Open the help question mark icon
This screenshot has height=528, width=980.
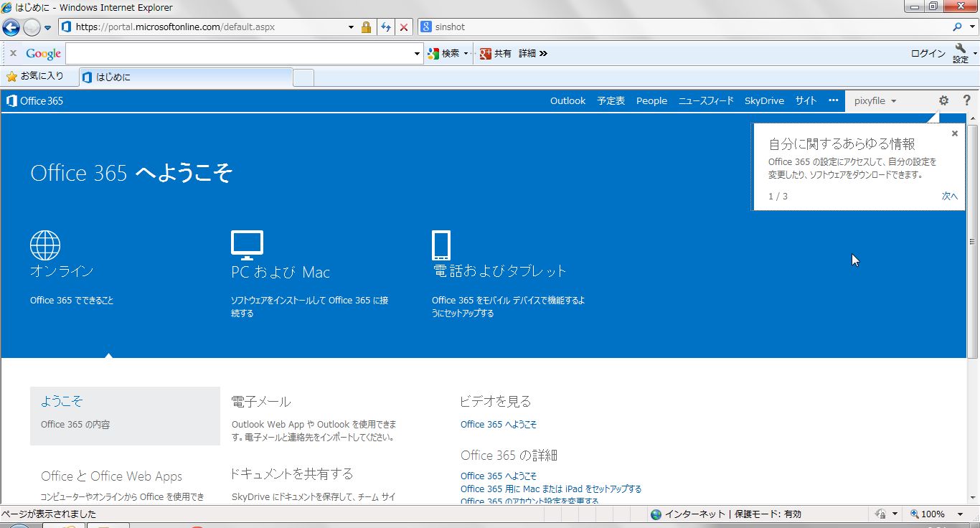(x=966, y=101)
